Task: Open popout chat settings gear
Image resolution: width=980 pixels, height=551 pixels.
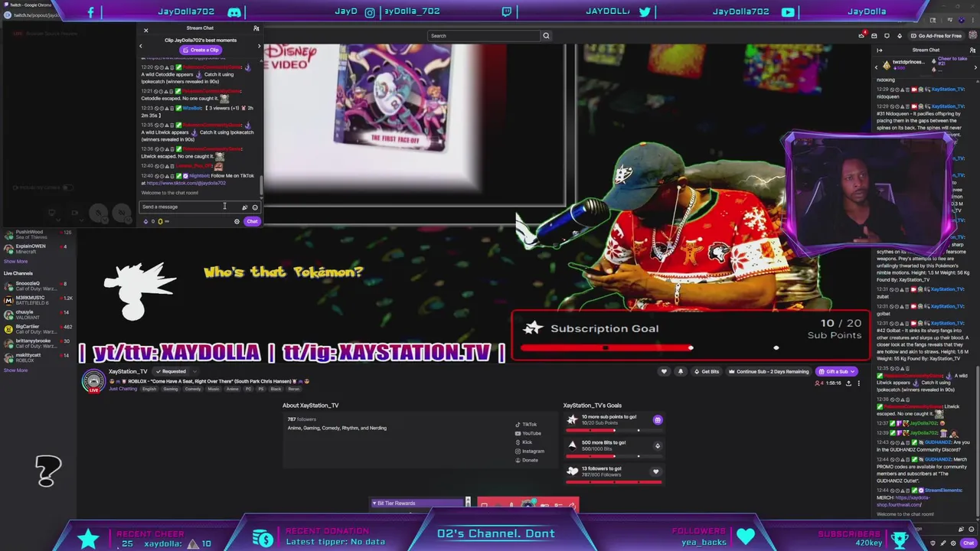Action: tap(237, 221)
